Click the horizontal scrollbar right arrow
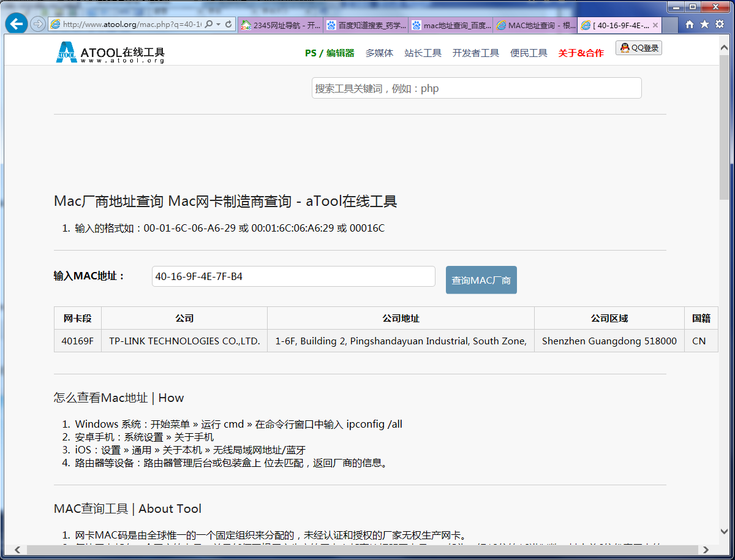The height and width of the screenshot is (560, 735). (x=706, y=550)
